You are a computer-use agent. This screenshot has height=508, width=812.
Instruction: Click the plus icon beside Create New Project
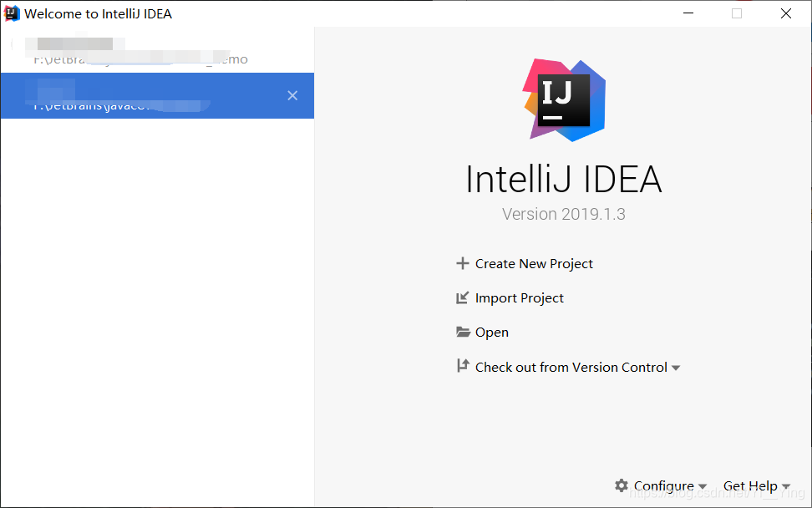click(463, 263)
